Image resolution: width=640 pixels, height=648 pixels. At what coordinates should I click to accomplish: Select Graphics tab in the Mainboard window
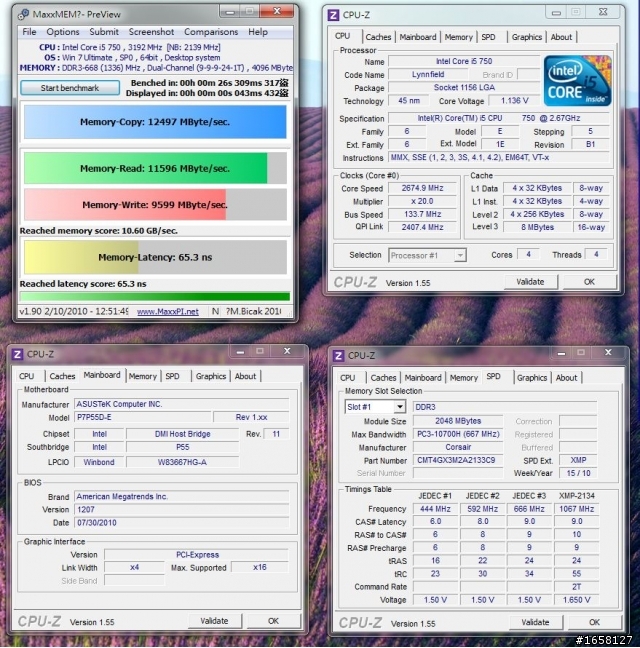[x=211, y=376]
